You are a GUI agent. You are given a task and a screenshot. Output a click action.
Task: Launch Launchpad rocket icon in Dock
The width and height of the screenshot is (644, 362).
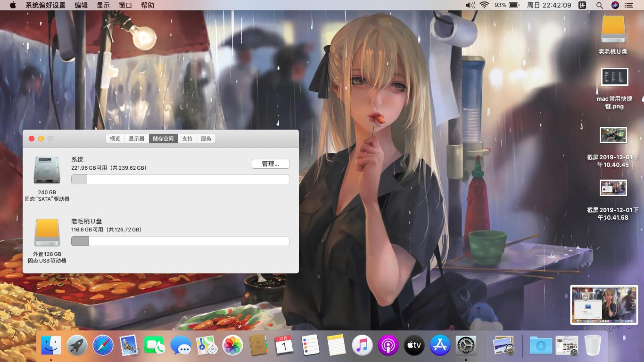coord(77,346)
